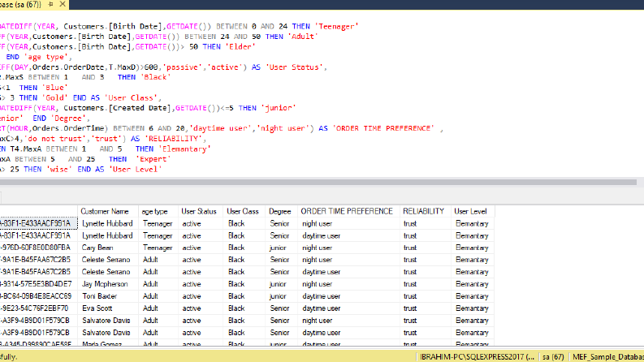Click Teenager in the Cary Bean row
Viewport: 644px width, 362px height.
click(x=158, y=248)
